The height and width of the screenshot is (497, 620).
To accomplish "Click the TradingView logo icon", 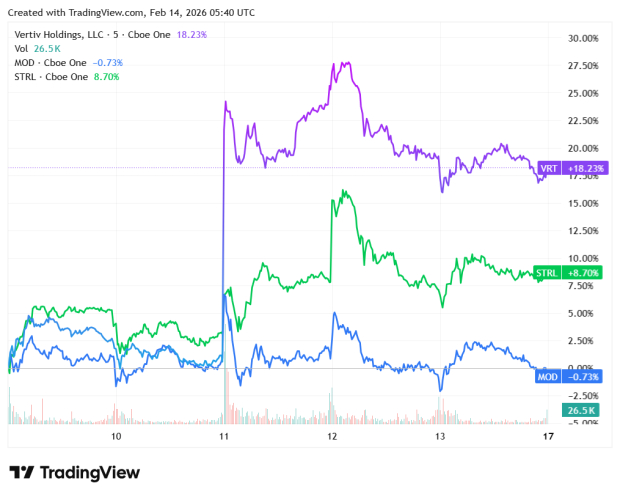I will (23, 472).
